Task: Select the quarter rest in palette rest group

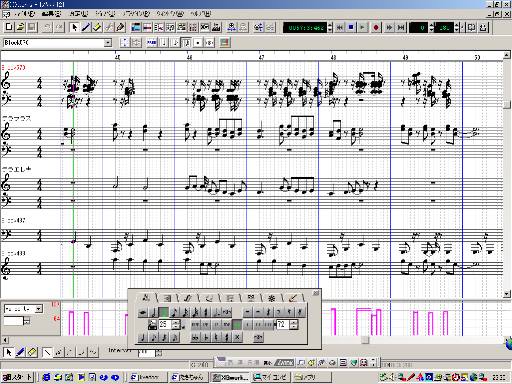Action: (268, 312)
